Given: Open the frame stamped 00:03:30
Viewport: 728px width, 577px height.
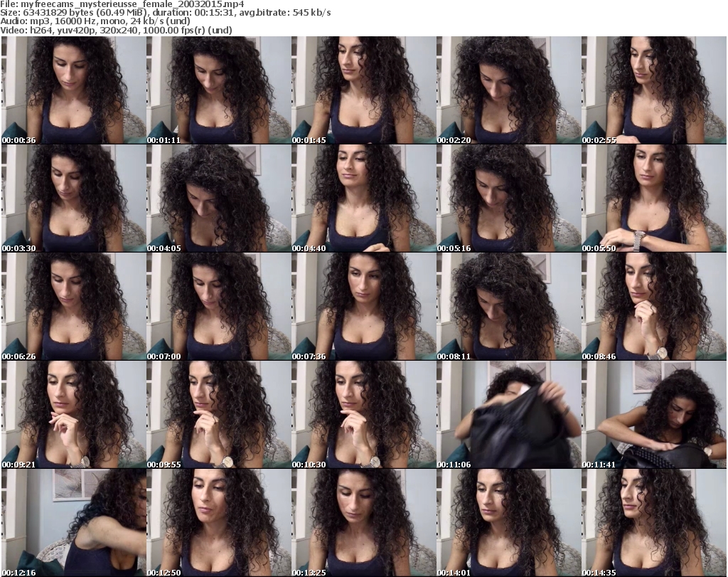Looking at the screenshot, I should click(x=73, y=198).
